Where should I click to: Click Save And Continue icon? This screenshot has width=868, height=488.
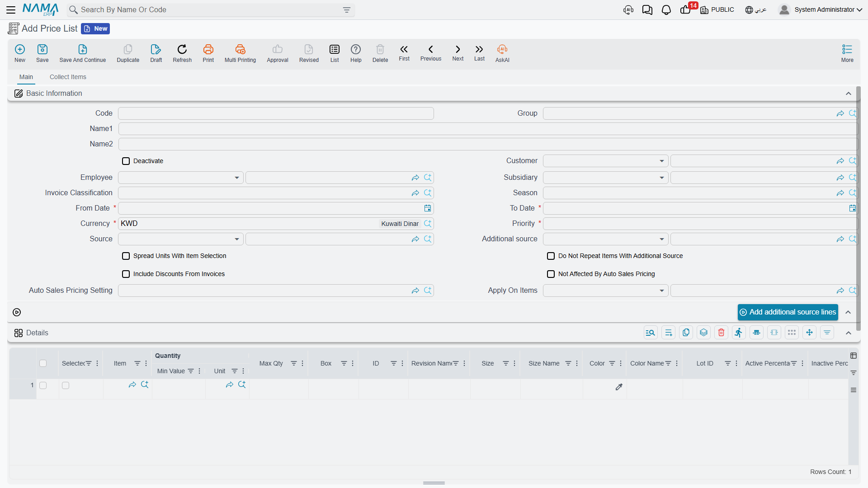(x=83, y=53)
